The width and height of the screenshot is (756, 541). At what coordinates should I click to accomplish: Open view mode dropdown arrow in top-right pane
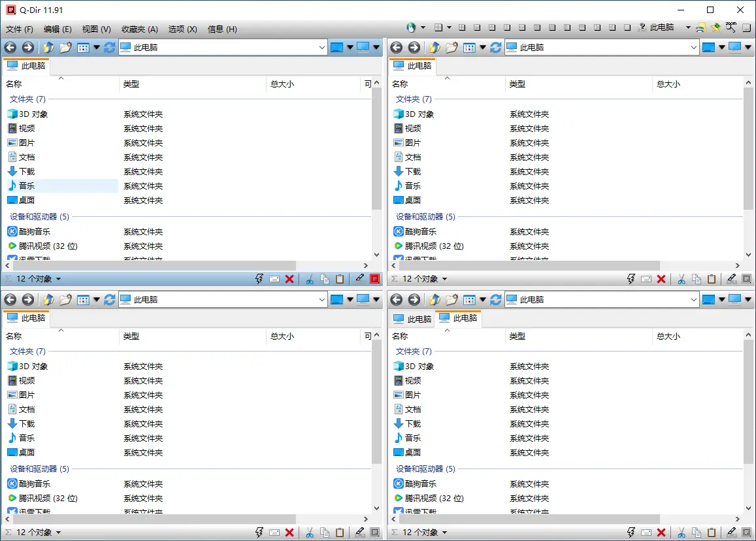point(483,47)
